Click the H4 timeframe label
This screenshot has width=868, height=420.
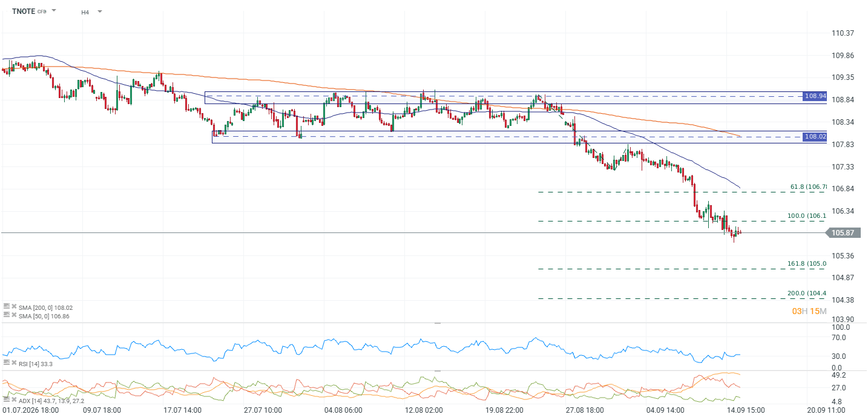pos(85,11)
